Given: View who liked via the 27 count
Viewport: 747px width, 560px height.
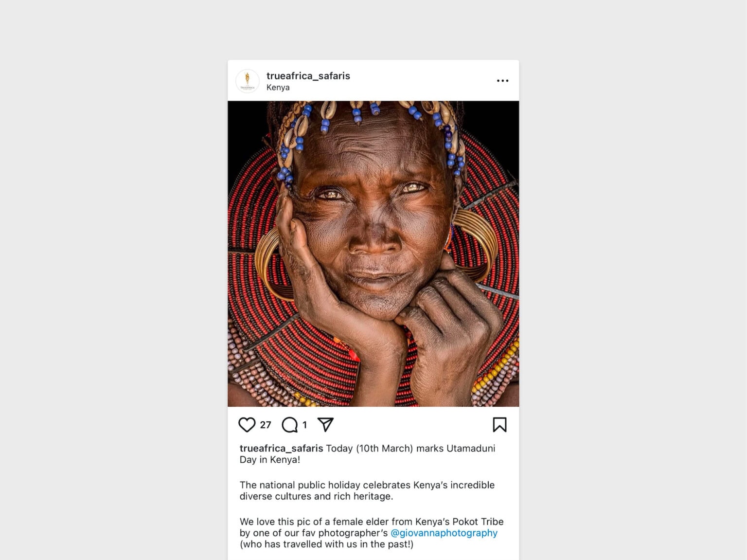Looking at the screenshot, I should pyautogui.click(x=266, y=425).
